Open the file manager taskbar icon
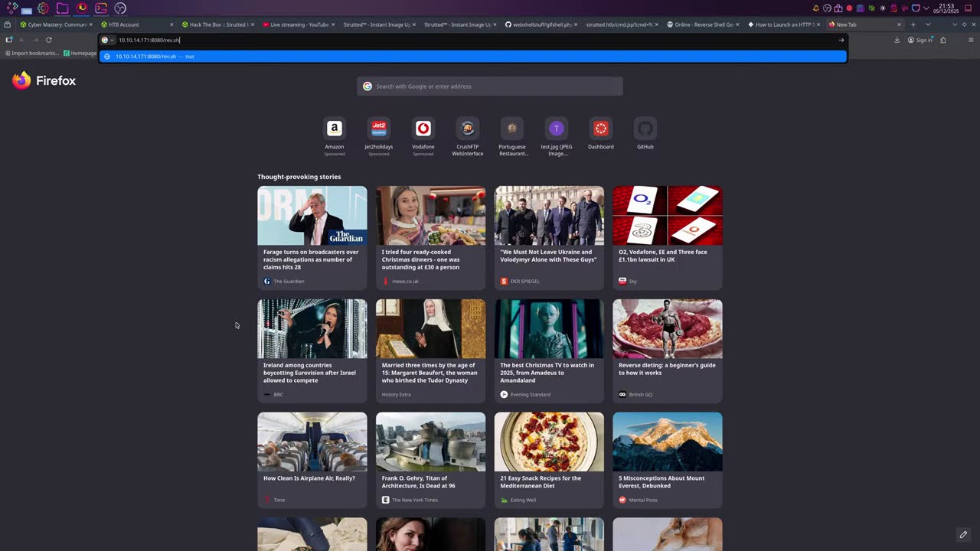The image size is (980, 551). tap(62, 8)
